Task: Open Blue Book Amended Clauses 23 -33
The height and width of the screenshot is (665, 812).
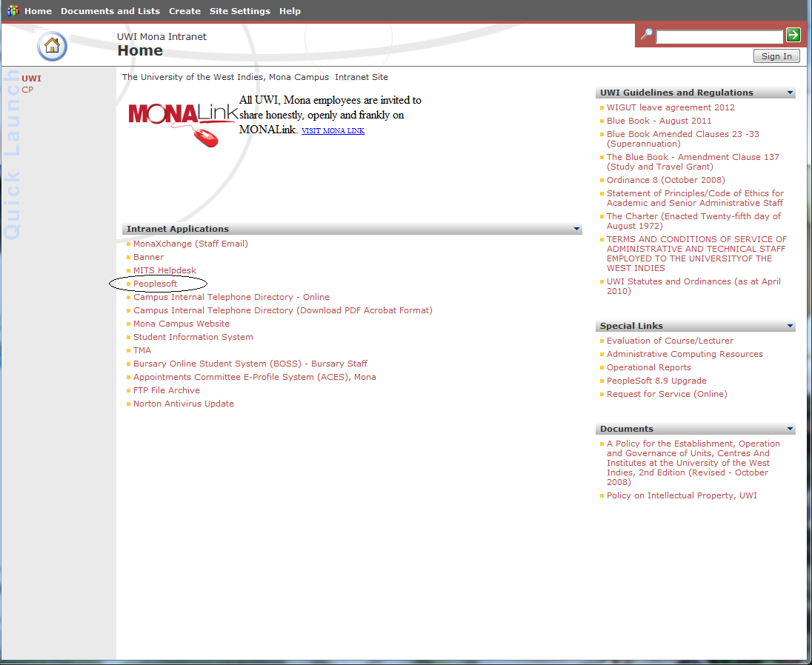Action: (x=683, y=138)
